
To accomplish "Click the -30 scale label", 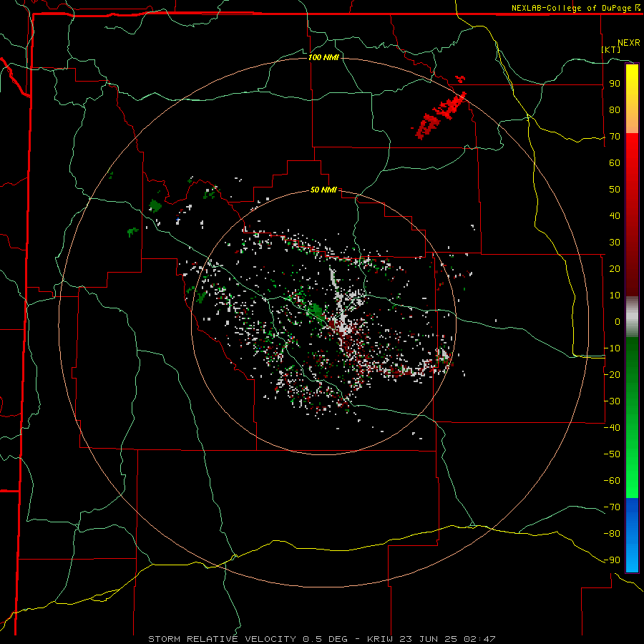I will click(612, 401).
